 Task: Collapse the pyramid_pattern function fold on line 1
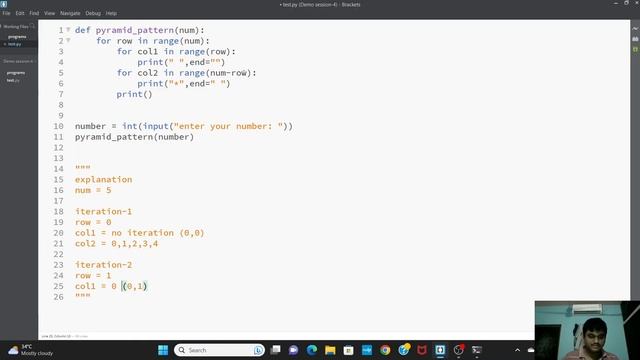click(68, 29)
